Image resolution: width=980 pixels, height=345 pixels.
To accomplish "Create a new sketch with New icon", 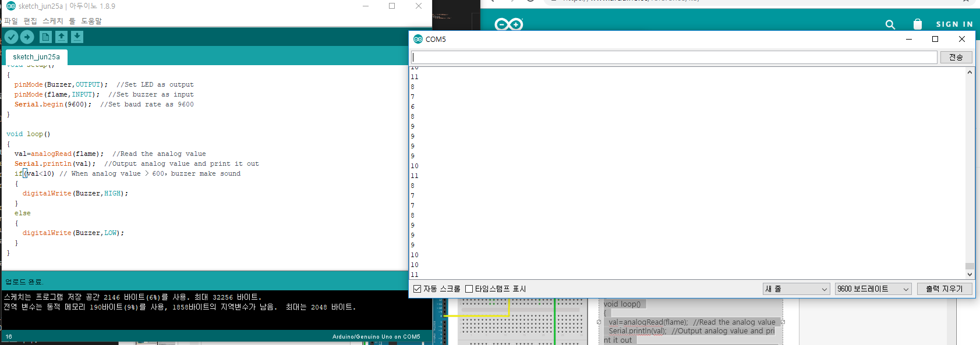I will point(45,37).
